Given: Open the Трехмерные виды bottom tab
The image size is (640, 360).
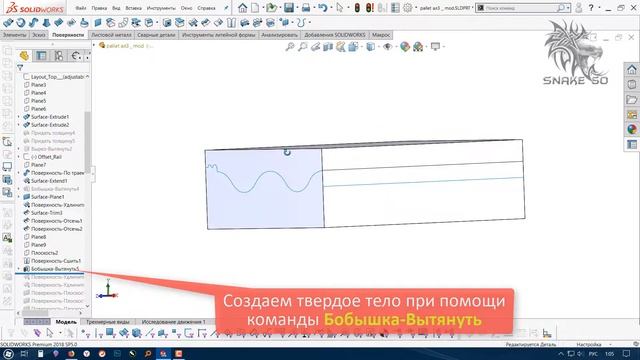Looking at the screenshot, I should tap(108, 322).
